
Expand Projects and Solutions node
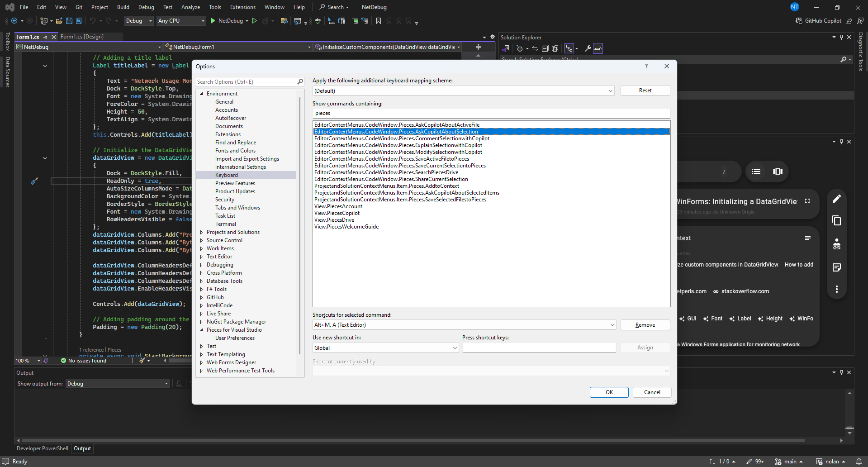pyautogui.click(x=202, y=232)
